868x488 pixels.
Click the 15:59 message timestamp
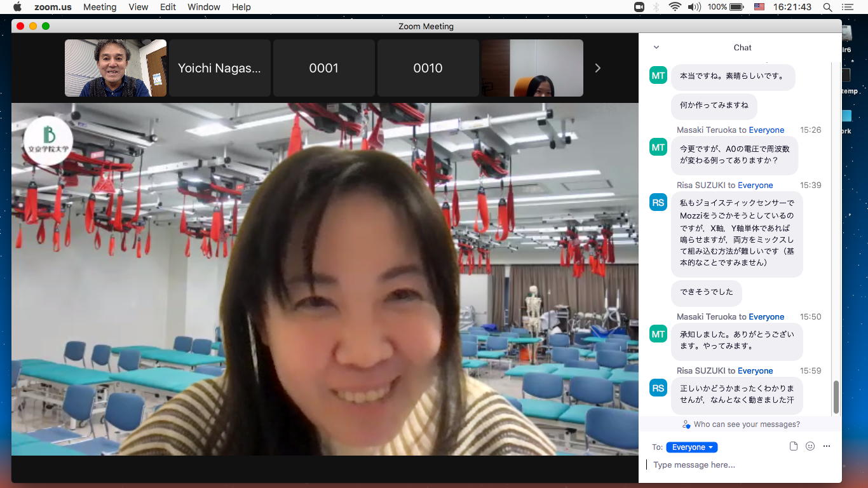pos(811,371)
